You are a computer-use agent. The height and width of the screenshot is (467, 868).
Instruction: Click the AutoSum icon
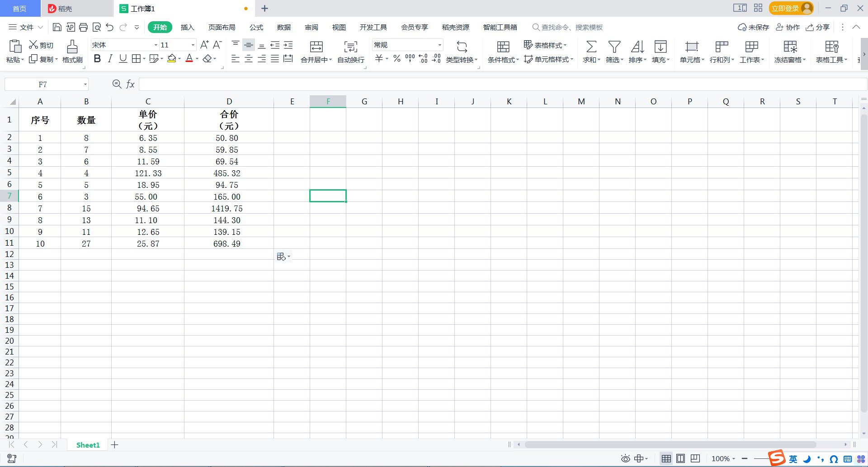click(590, 47)
